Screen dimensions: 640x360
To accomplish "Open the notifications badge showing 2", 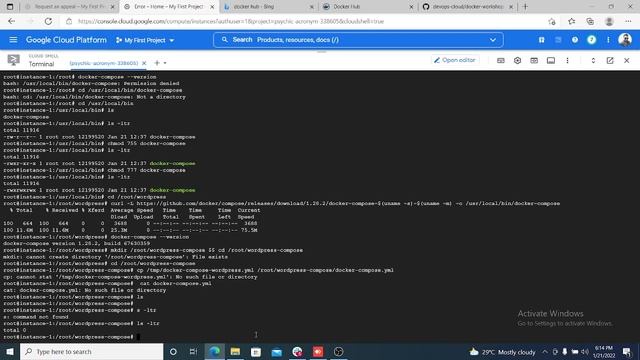I will (x=591, y=40).
